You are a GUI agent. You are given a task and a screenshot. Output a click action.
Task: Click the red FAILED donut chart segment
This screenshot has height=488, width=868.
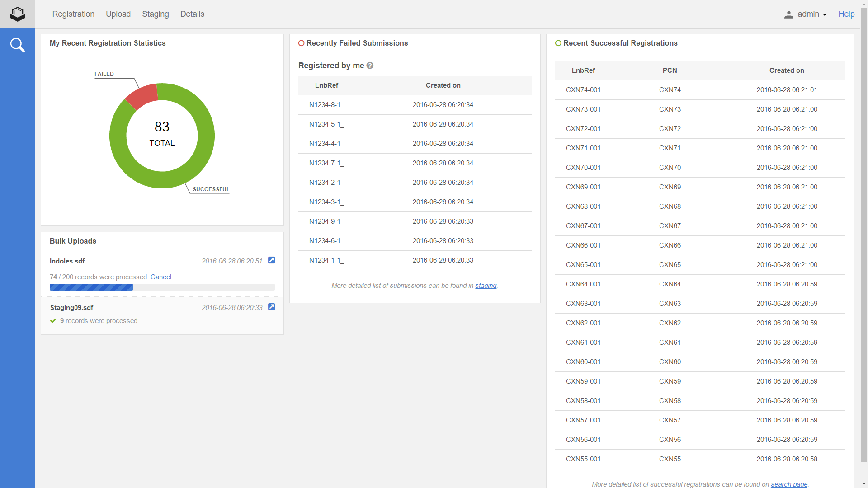click(x=143, y=96)
